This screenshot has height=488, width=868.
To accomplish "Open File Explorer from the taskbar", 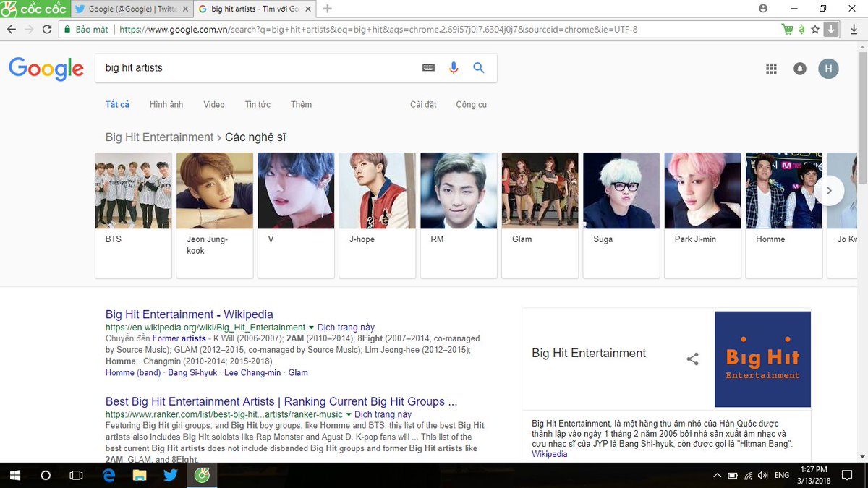I will point(140,475).
